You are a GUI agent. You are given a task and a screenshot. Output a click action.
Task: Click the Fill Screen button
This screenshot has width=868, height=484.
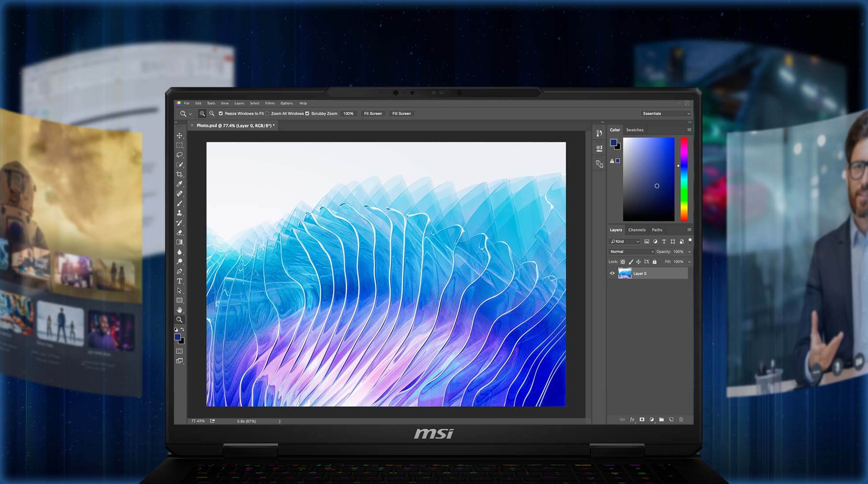[402, 113]
